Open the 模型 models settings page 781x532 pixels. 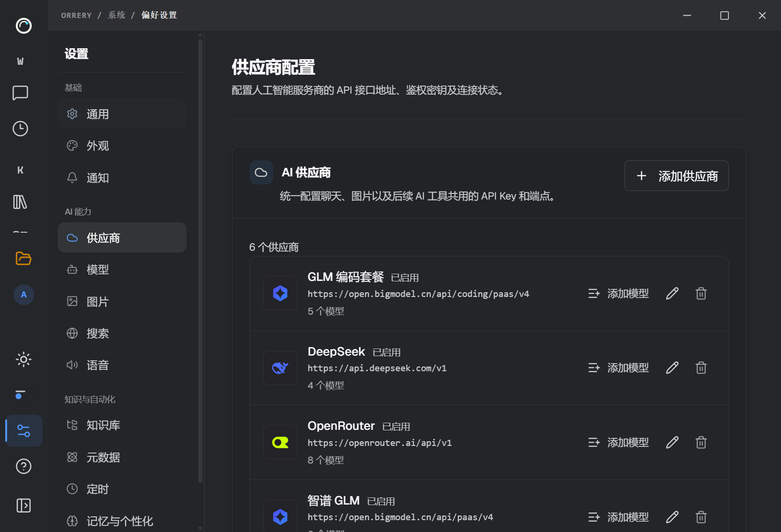(122, 270)
